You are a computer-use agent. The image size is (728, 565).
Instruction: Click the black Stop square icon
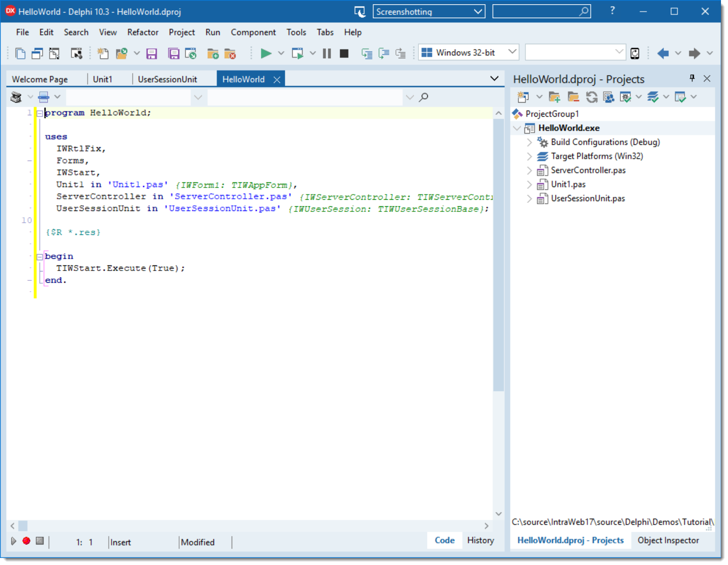(x=344, y=53)
